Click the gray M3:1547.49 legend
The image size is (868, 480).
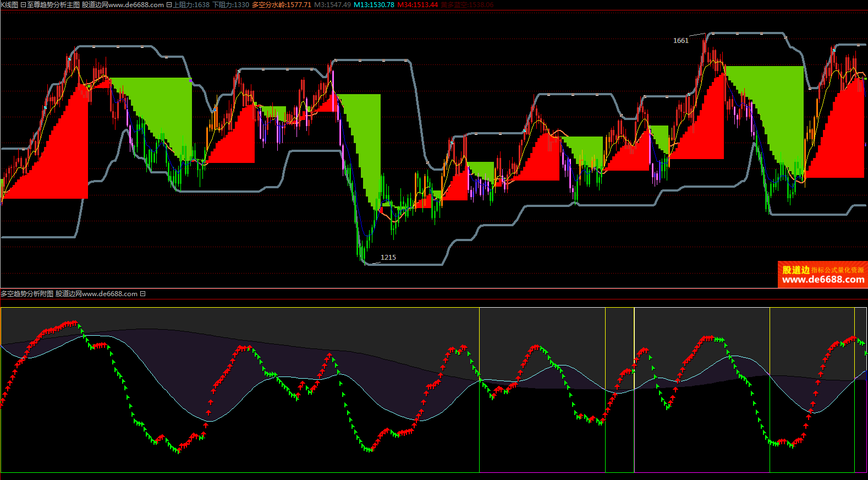pos(332,5)
